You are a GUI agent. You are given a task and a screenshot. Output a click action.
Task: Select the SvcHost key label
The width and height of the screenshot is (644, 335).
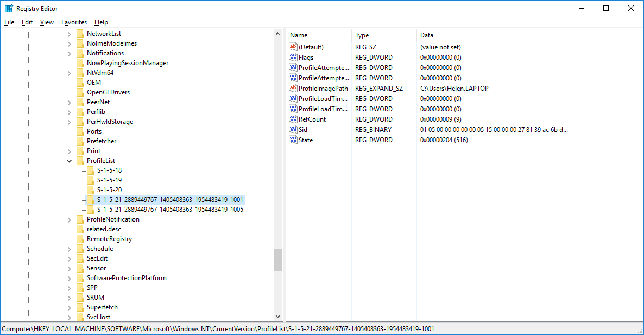(99, 317)
